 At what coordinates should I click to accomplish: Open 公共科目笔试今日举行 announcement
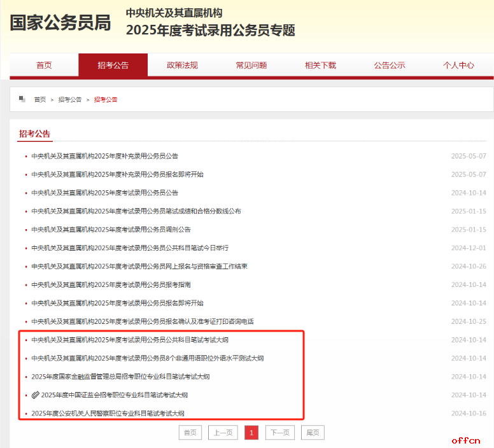click(x=130, y=248)
